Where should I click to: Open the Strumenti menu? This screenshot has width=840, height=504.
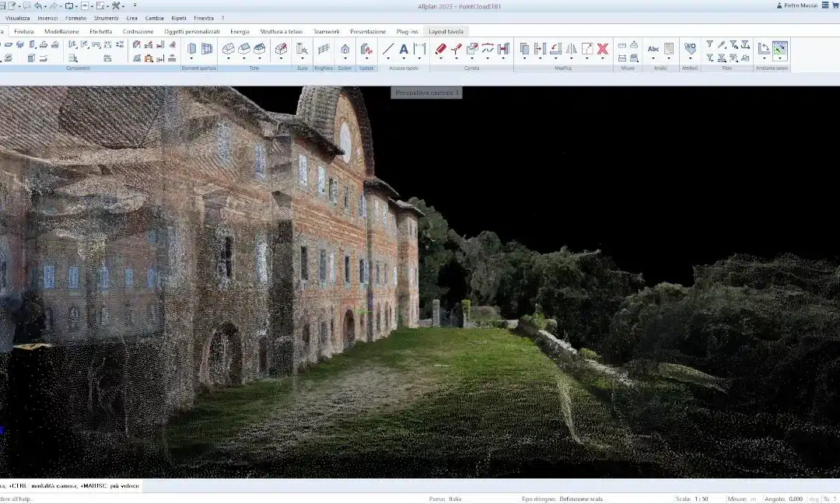coord(107,18)
